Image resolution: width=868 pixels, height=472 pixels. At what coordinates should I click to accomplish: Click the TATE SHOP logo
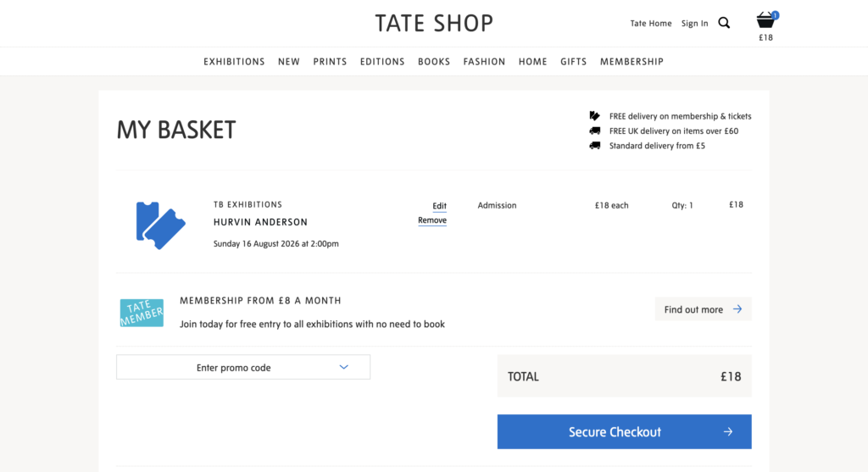[x=434, y=23]
